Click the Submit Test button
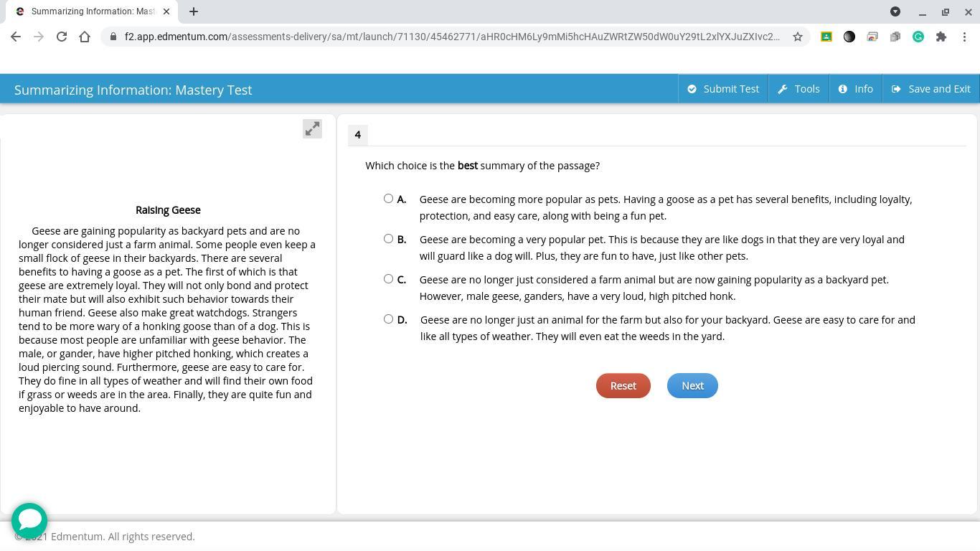The width and height of the screenshot is (980, 551). [723, 89]
